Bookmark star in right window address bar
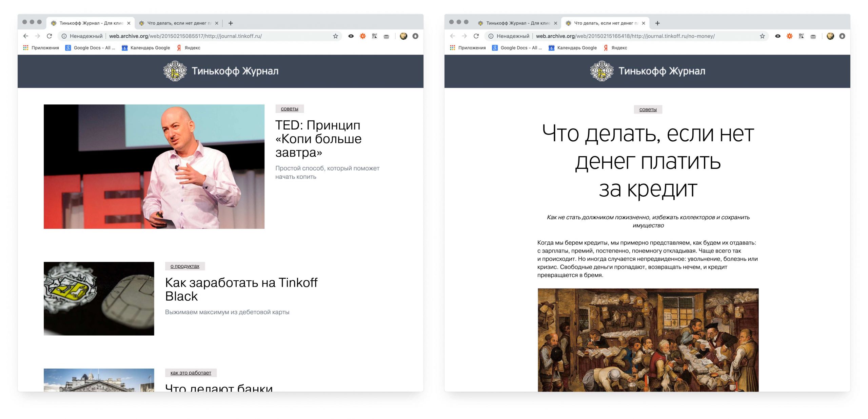 (762, 36)
